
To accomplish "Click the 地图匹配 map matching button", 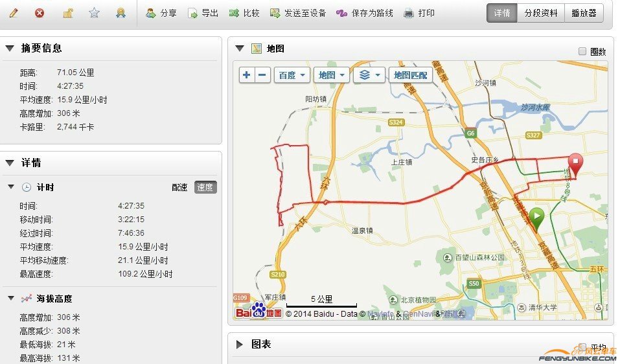I will 411,75.
